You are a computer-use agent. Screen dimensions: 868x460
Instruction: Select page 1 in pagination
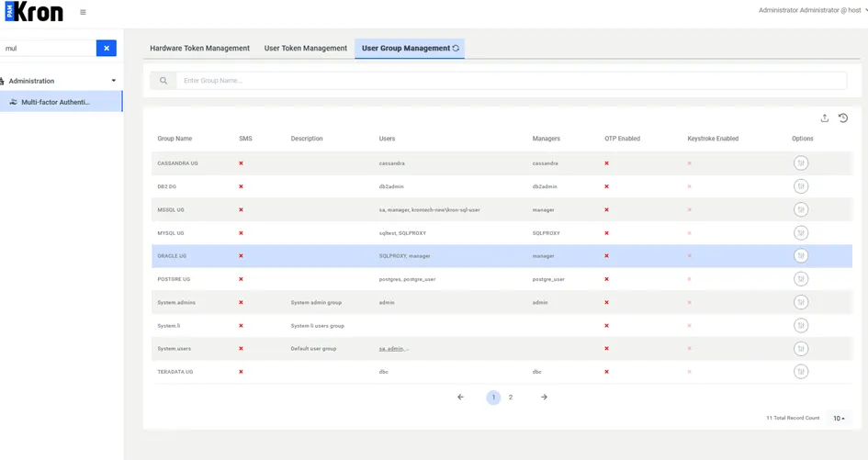coord(493,397)
